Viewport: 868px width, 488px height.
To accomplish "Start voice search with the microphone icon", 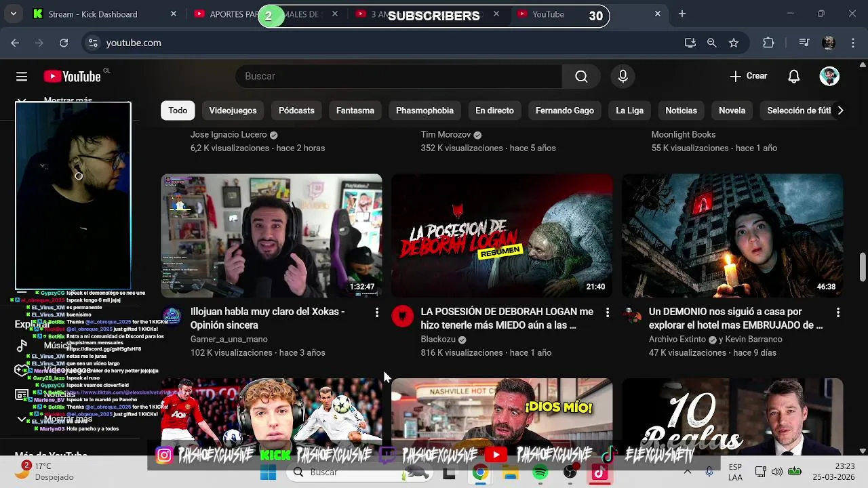I will pos(623,77).
